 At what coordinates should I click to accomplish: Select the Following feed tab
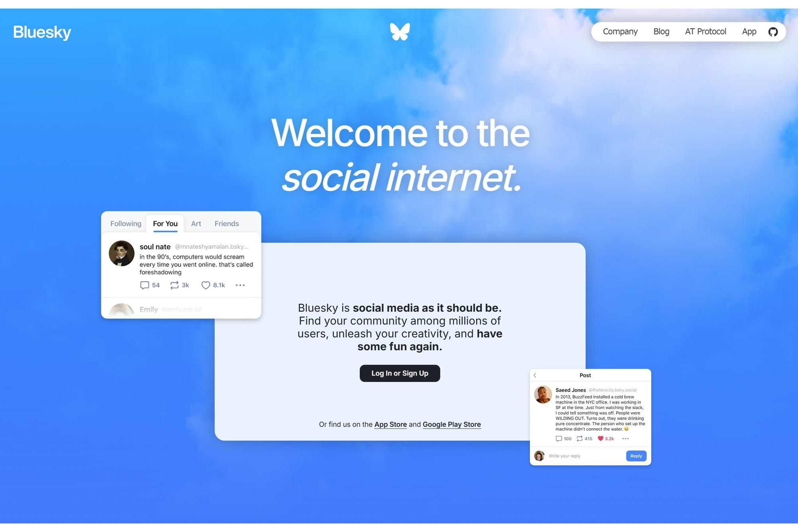[125, 223]
